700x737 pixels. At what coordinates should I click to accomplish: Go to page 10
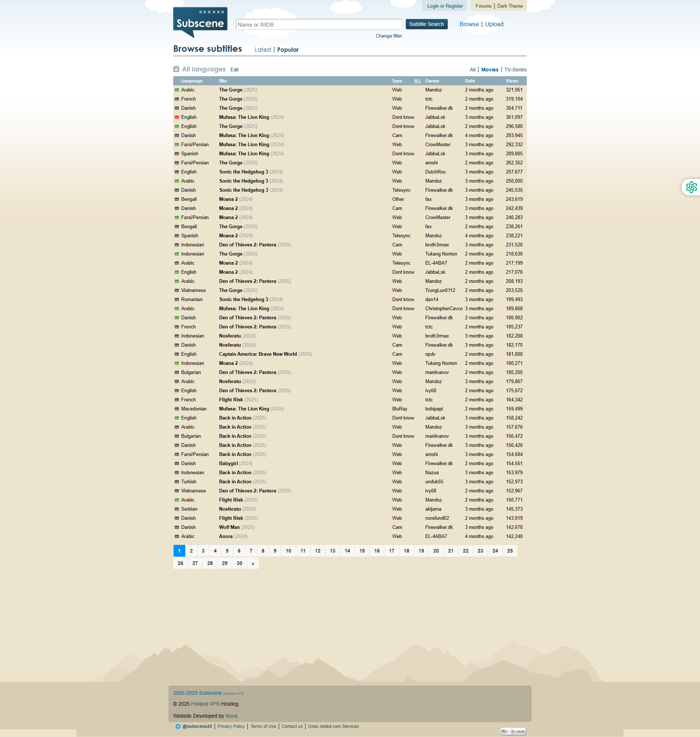[288, 551]
